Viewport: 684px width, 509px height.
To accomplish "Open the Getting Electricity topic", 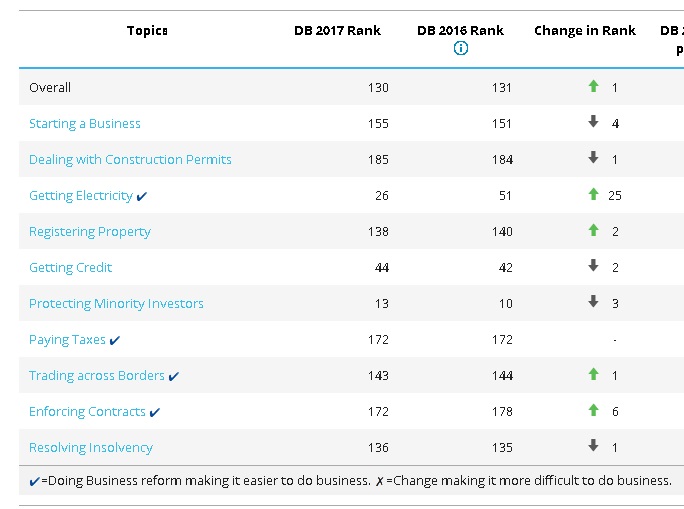I will 81,196.
